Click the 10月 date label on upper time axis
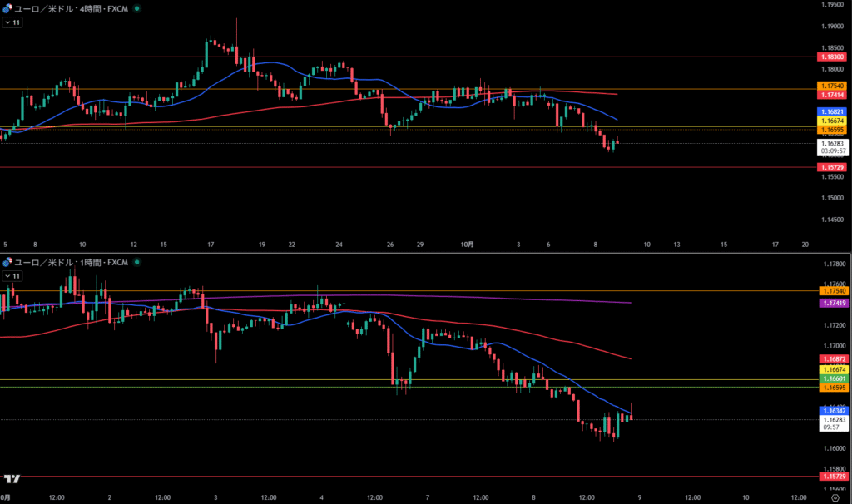852x504 pixels. (467, 245)
